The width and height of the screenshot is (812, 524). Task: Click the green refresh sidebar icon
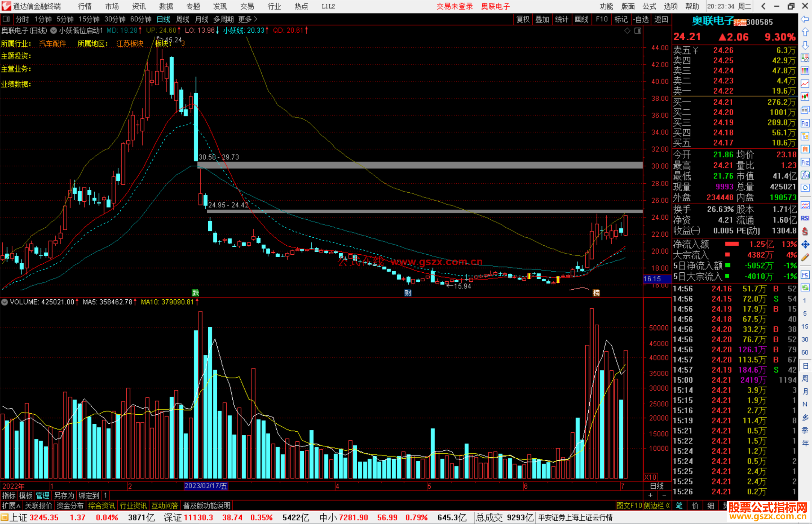805,288
